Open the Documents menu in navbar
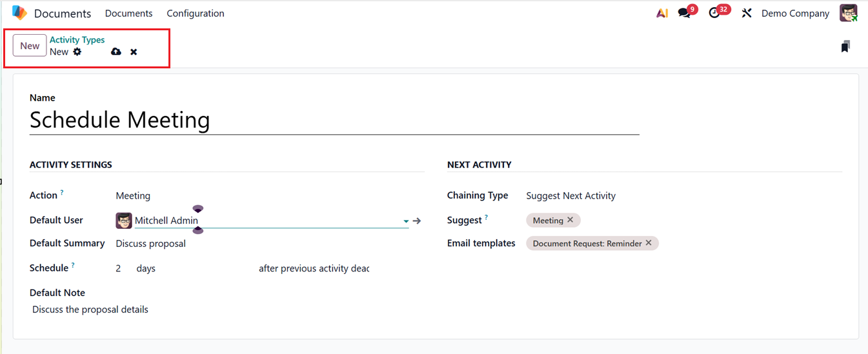Image resolution: width=868 pixels, height=354 pixels. (x=128, y=13)
